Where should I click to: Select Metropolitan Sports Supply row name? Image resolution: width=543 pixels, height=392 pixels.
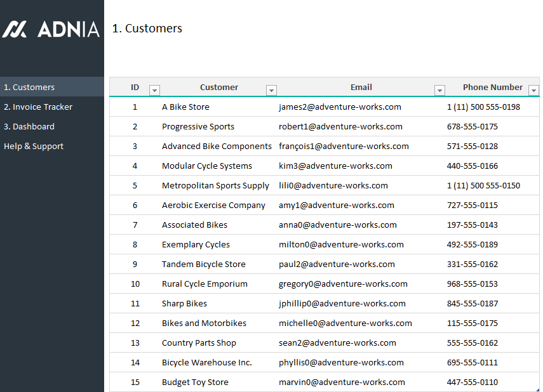215,185
